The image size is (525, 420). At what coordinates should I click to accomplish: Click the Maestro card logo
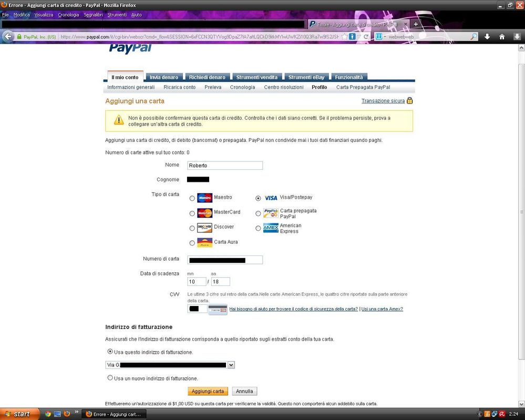coord(204,198)
